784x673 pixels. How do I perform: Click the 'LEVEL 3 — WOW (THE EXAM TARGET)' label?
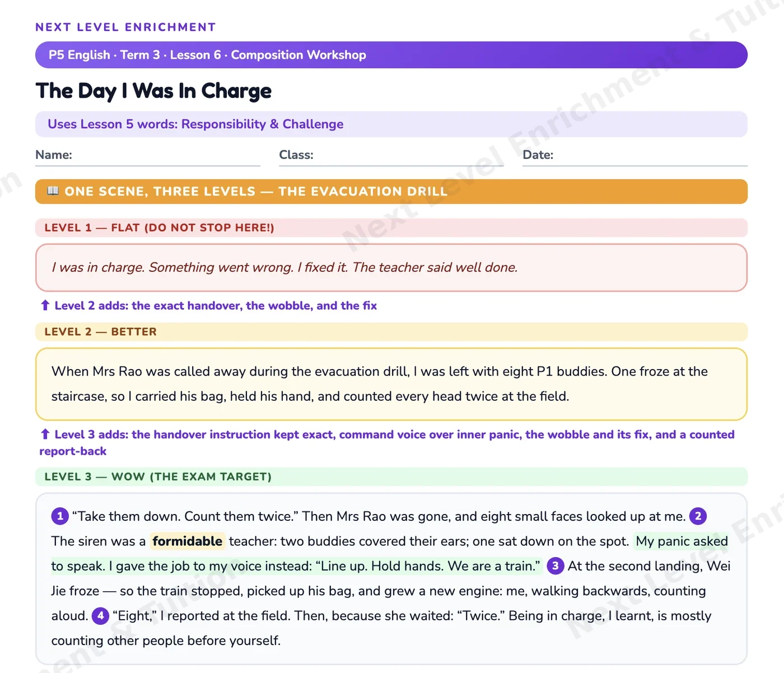click(x=158, y=476)
